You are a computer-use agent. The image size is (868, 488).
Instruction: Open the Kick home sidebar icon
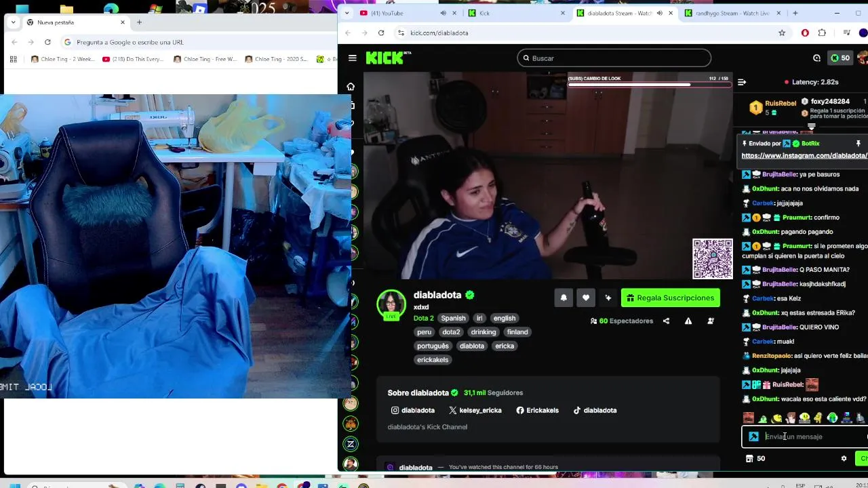[x=351, y=87]
